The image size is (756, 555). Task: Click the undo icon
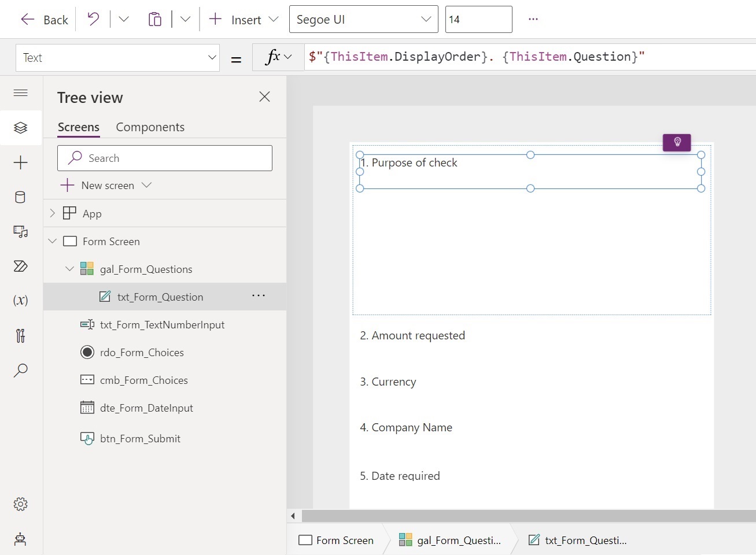(x=93, y=18)
